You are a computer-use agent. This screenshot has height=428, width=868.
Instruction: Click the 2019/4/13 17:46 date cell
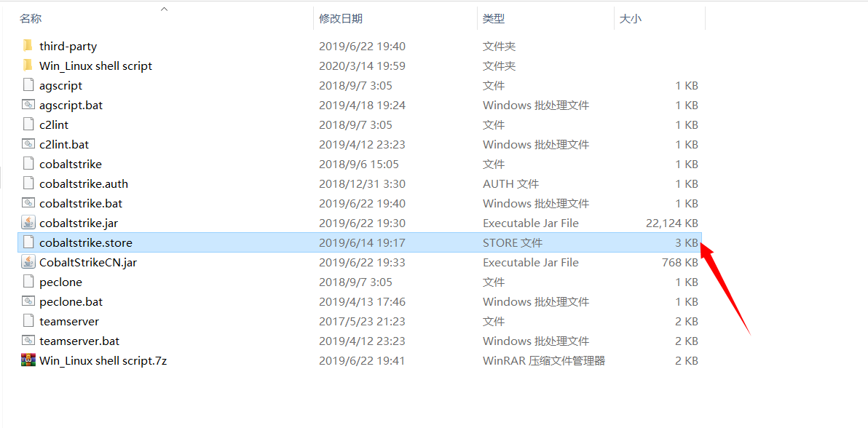pos(362,302)
